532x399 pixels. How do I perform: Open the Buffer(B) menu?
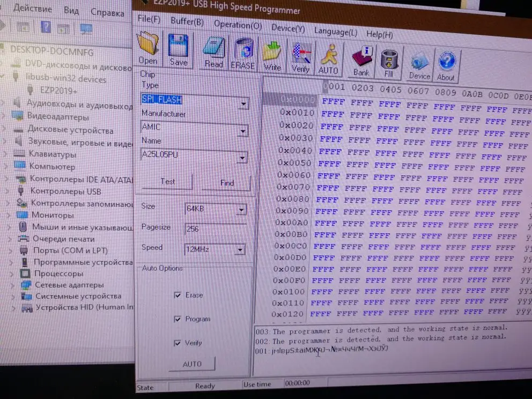coord(187,21)
